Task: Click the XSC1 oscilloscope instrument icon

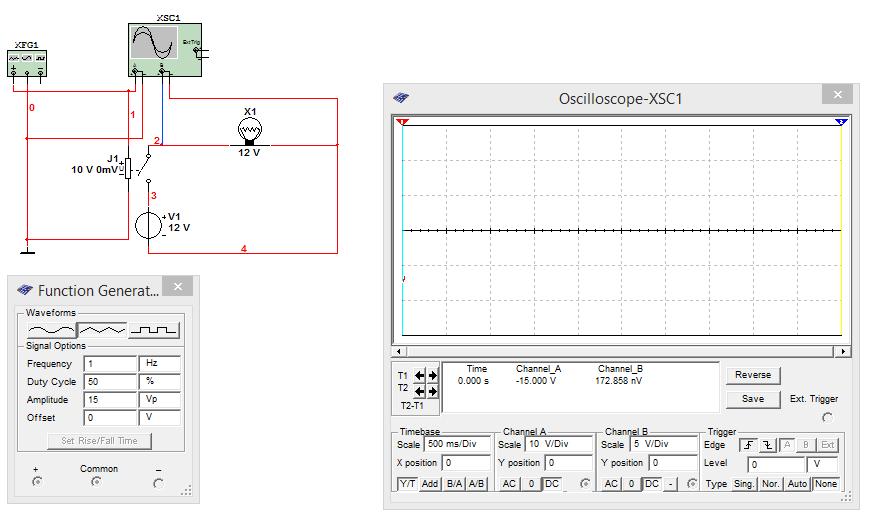Action: (165, 49)
